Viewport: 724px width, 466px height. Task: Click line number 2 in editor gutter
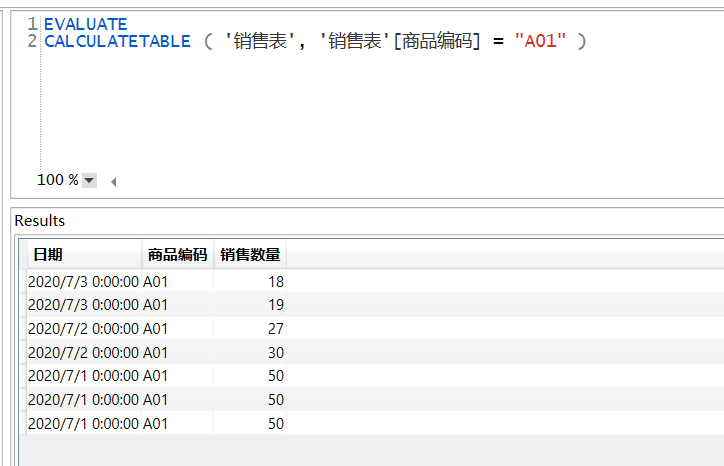(x=32, y=41)
